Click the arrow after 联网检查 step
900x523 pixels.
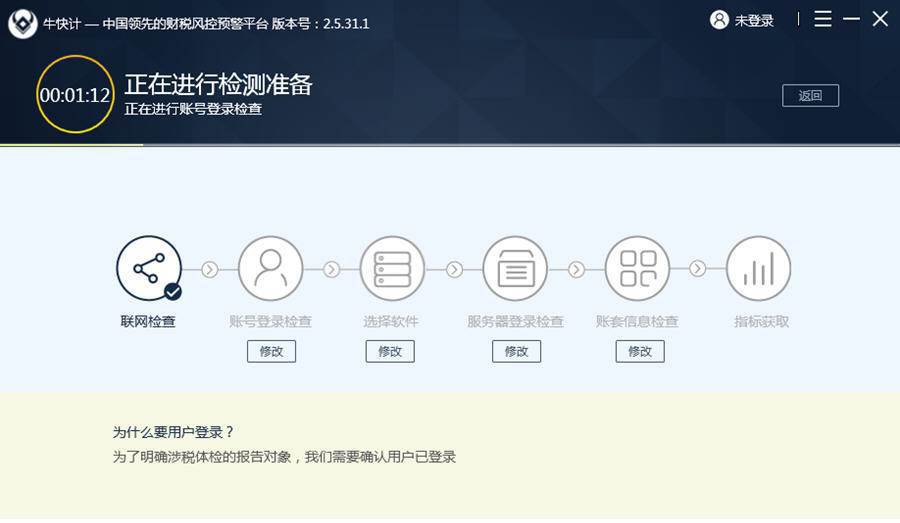click(x=210, y=269)
